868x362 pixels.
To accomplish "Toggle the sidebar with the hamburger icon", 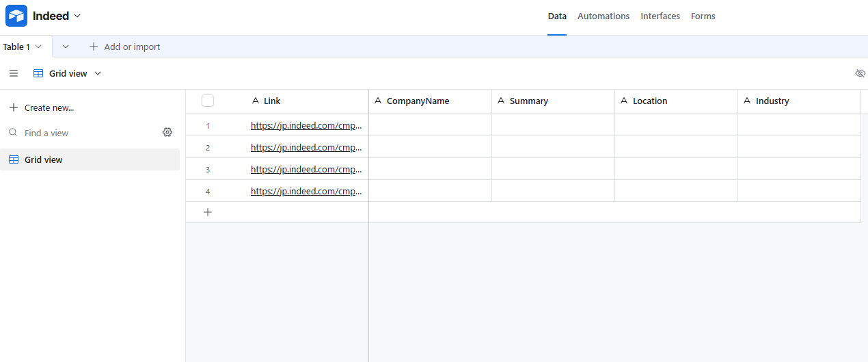I will [14, 73].
